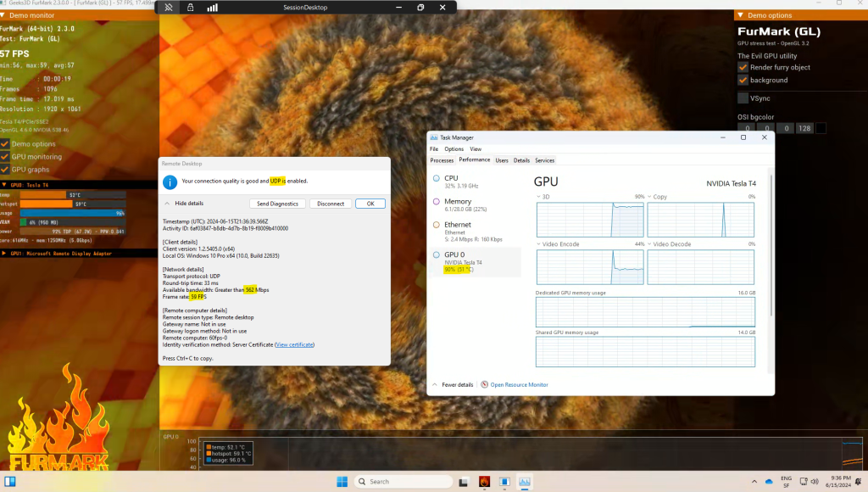Image resolution: width=868 pixels, height=492 pixels.
Task: Click the OneDrive cloud tray icon
Action: click(769, 482)
